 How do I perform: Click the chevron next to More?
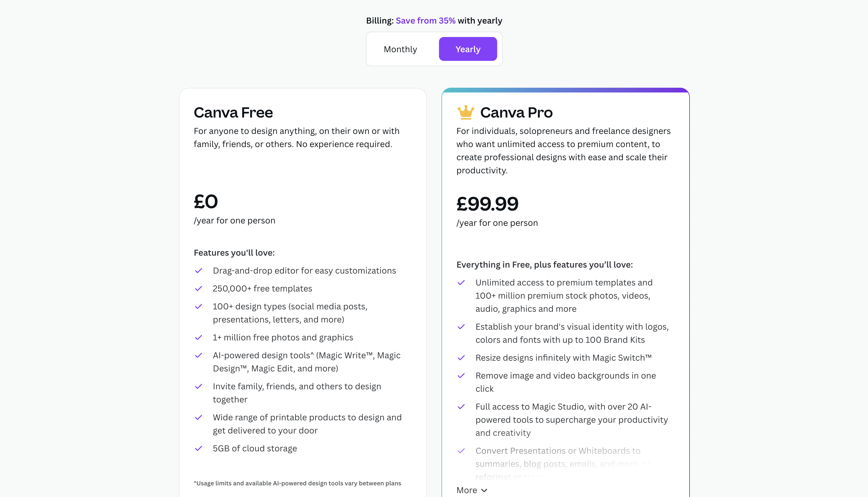(484, 490)
